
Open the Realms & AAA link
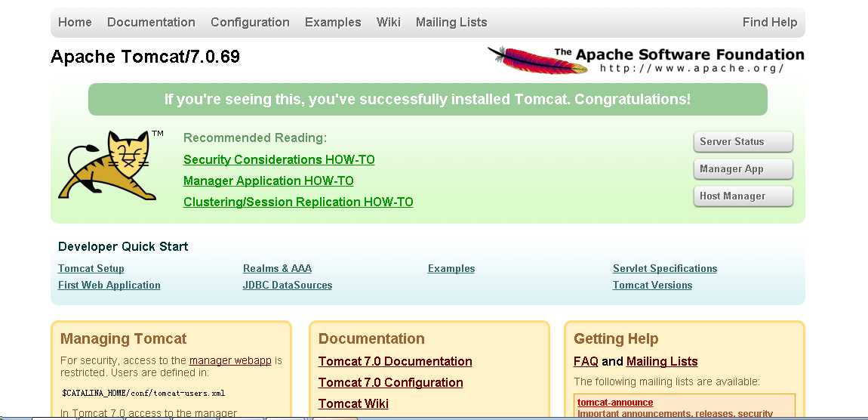(277, 269)
